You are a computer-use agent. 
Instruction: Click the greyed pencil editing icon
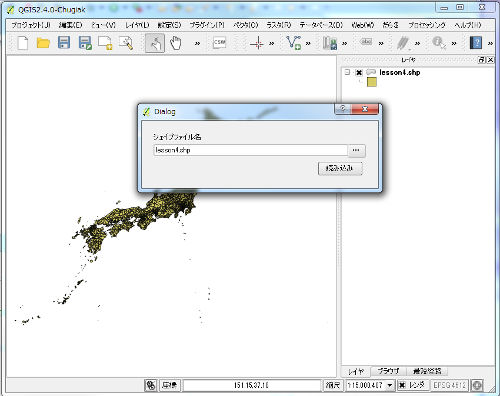pos(403,43)
